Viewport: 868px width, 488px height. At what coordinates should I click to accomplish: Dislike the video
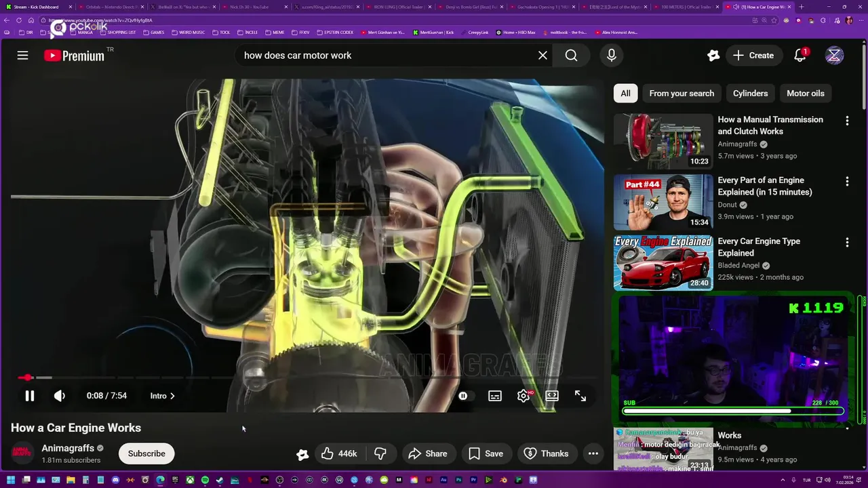pyautogui.click(x=380, y=453)
